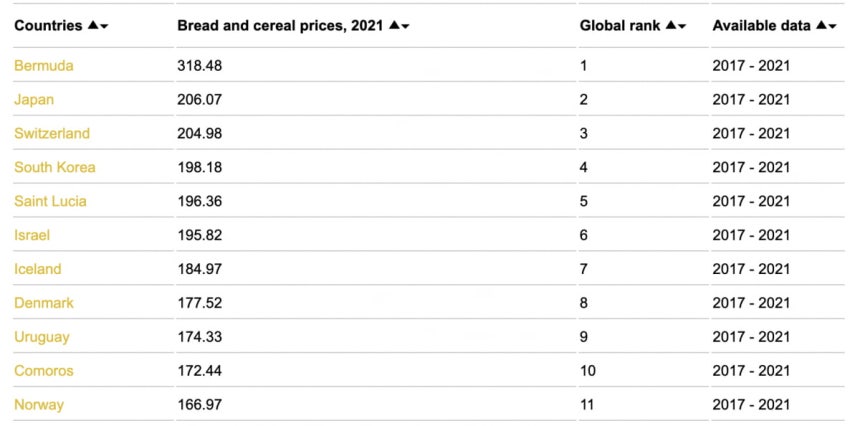
Task: Sort descending Bread and cereal prices arrow
Action: tap(405, 27)
